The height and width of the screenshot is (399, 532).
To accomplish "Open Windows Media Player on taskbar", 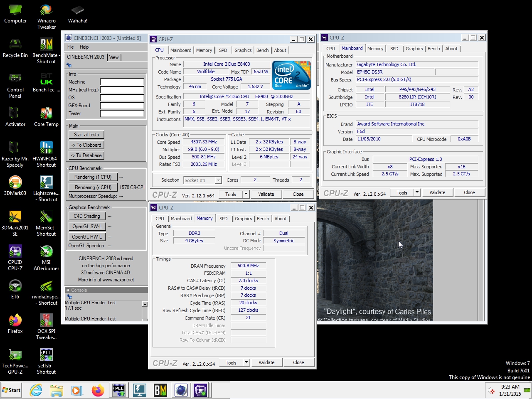I will coord(77,390).
